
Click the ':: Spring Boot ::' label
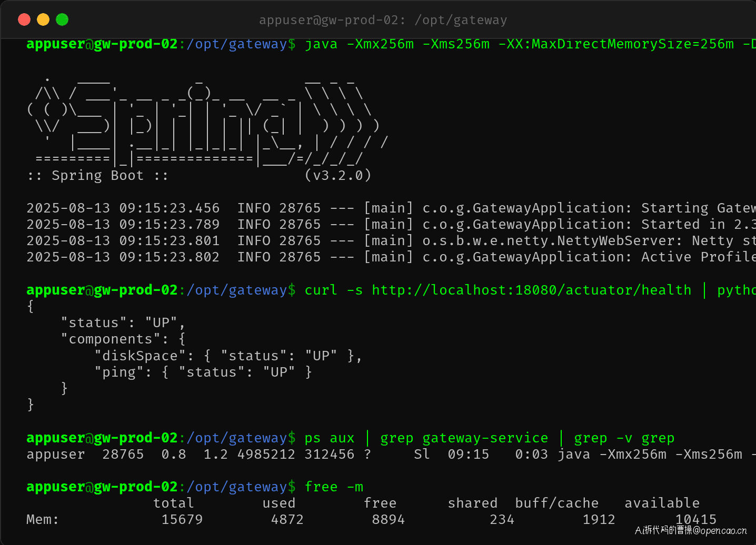click(x=98, y=175)
